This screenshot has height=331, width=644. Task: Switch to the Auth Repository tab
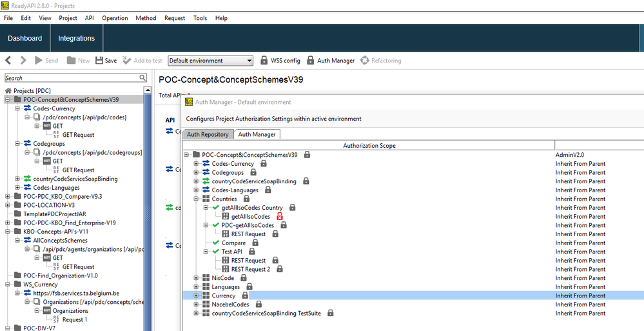pyautogui.click(x=208, y=134)
